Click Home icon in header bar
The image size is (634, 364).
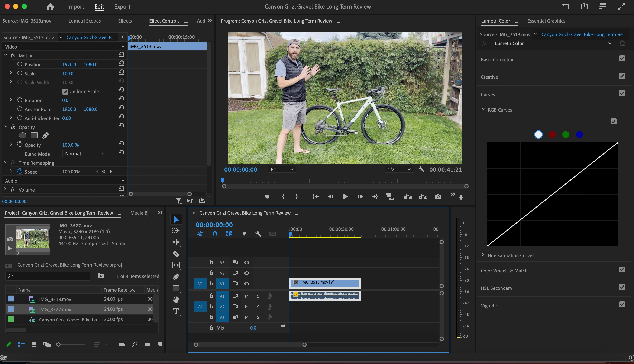[50, 7]
